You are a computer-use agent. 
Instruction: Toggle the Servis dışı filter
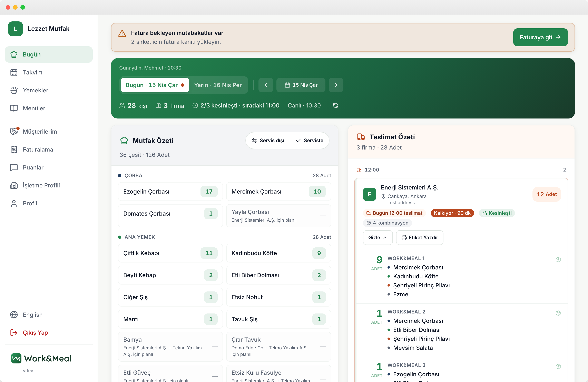(x=268, y=140)
